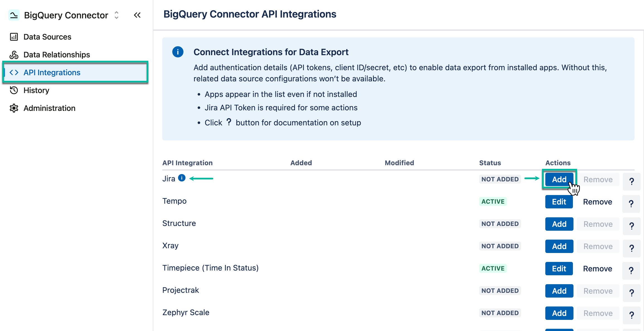Add the Xray integration
The height and width of the screenshot is (331, 644).
pos(559,246)
